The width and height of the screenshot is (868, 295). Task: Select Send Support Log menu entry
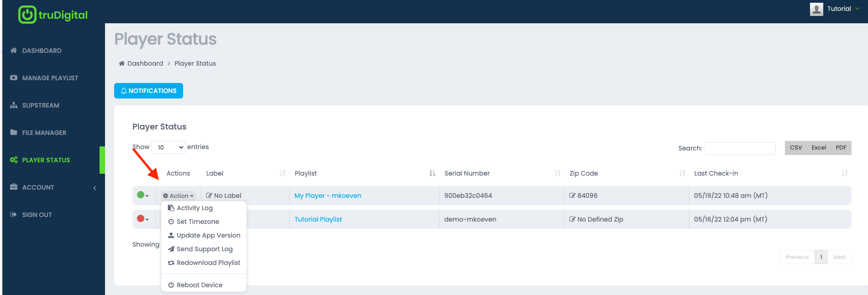pyautogui.click(x=204, y=249)
